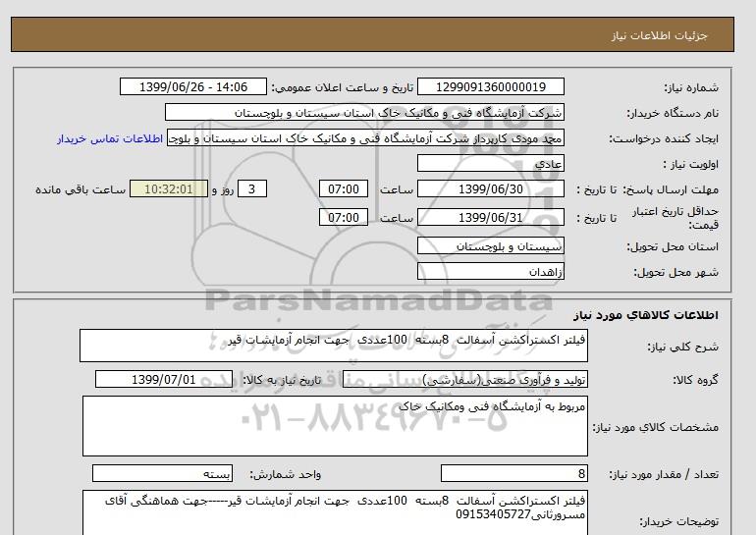The image size is (756, 535).
Task: Select the quantity field showing 8
Action: [513, 474]
